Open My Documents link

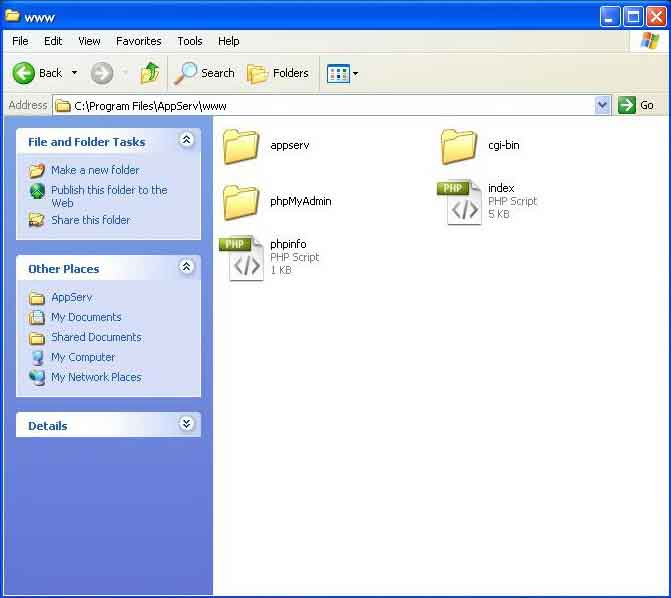point(86,317)
